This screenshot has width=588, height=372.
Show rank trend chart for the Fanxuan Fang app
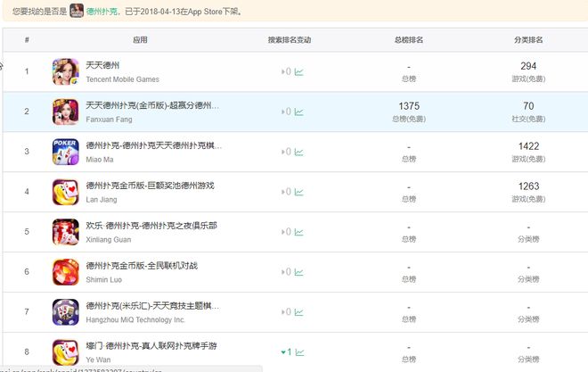click(298, 112)
